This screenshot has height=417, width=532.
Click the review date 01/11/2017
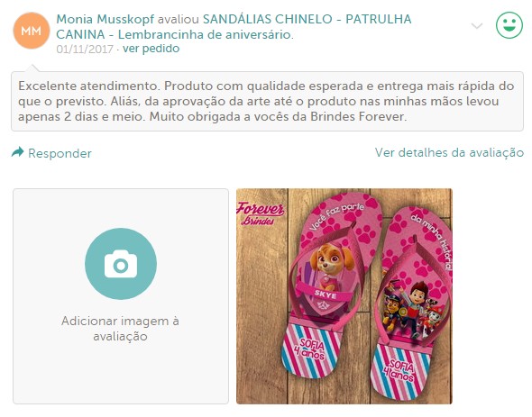85,50
